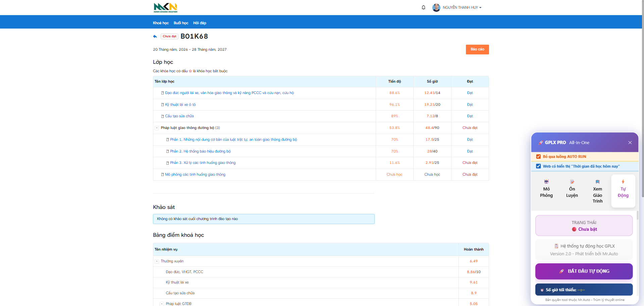
Task: Click the blue back arrow icon
Action: coord(155,36)
